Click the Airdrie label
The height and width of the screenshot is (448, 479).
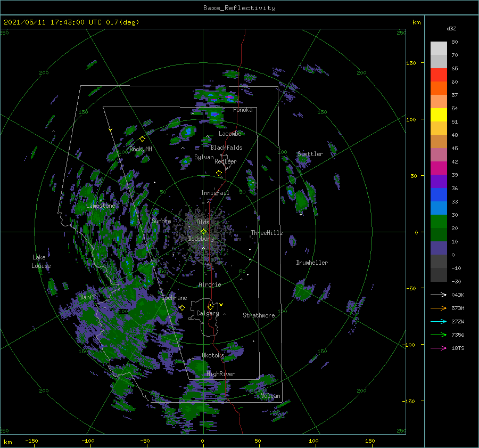pyautogui.click(x=210, y=284)
